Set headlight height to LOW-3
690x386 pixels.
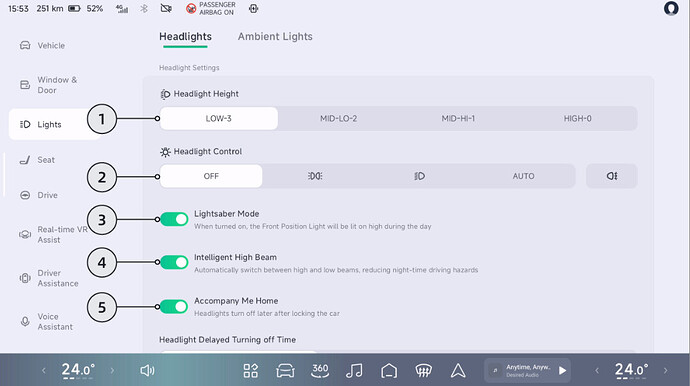[x=219, y=118]
